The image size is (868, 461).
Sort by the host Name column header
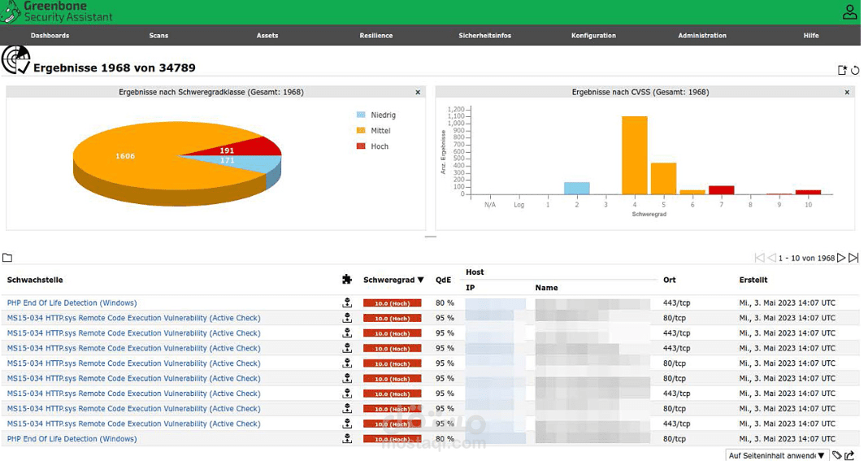(x=546, y=288)
